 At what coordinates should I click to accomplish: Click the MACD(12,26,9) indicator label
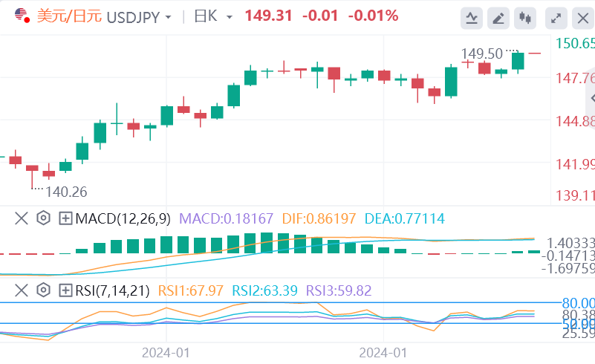[x=123, y=218]
